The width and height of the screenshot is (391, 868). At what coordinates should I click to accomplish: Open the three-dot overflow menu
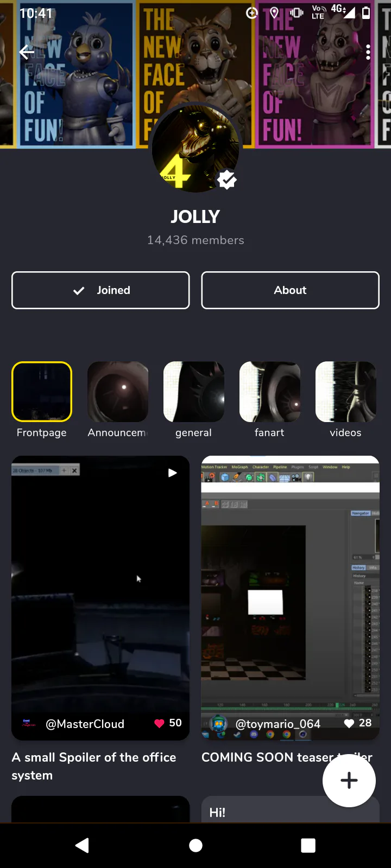point(368,52)
